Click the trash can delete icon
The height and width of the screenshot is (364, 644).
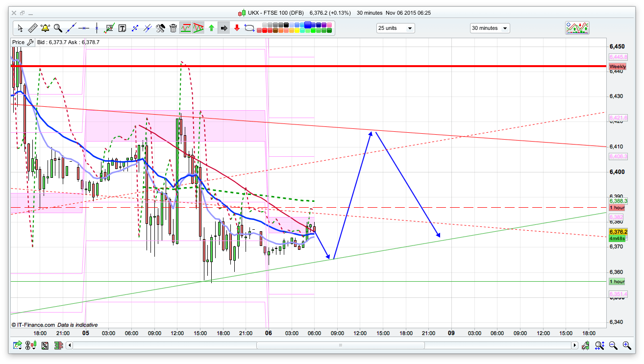click(173, 28)
